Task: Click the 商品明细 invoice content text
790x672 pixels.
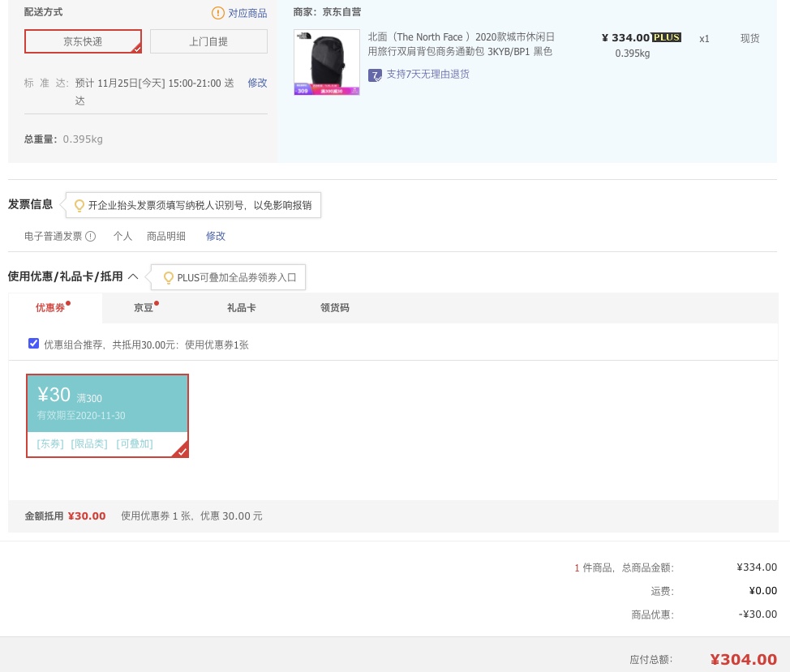Action: point(166,236)
